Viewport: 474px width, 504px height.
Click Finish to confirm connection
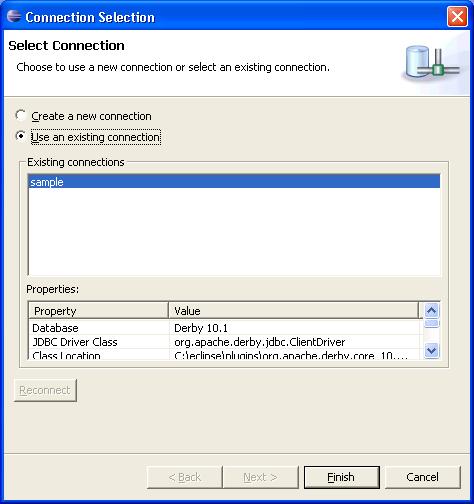pyautogui.click(x=342, y=477)
